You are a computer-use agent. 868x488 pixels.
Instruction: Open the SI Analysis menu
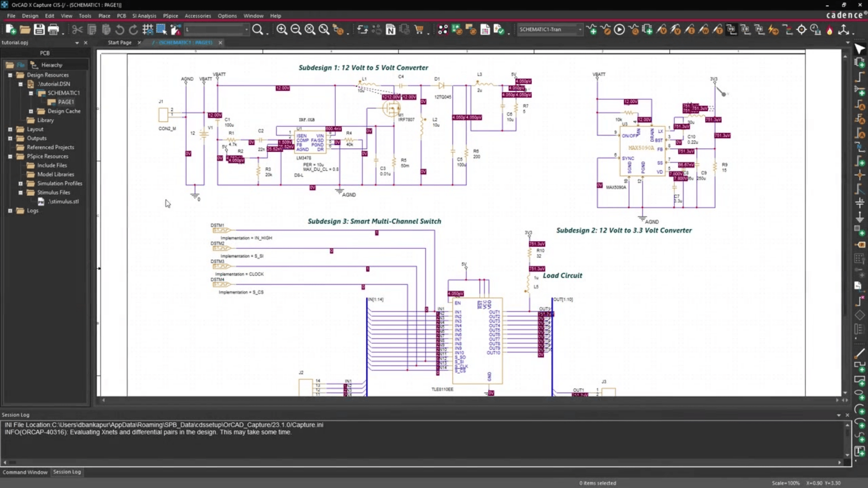(x=144, y=16)
